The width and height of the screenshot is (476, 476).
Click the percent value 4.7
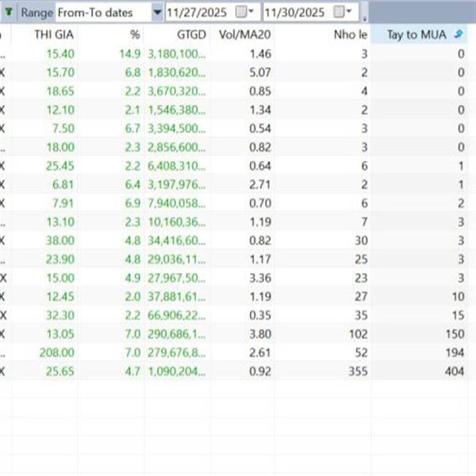133,371
